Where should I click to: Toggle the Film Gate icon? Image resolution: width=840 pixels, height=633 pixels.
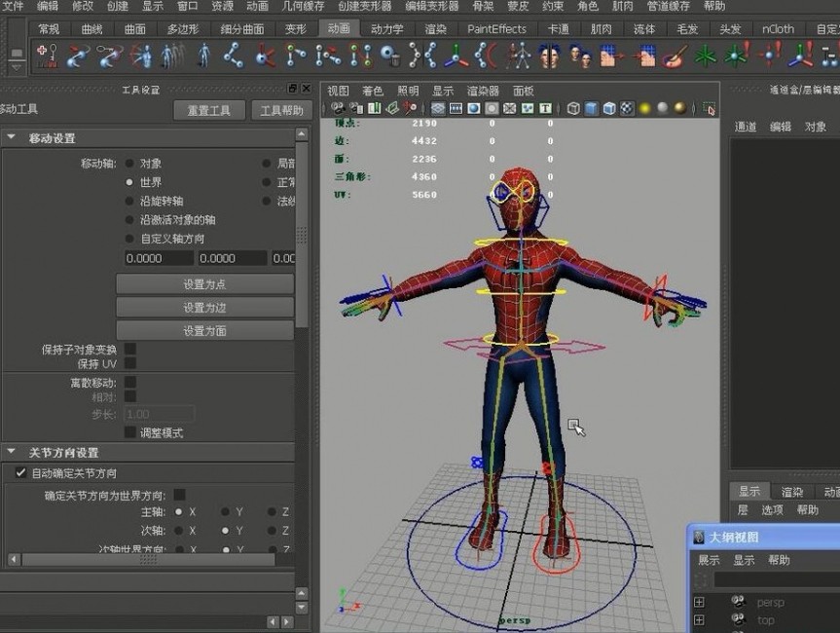[456, 109]
